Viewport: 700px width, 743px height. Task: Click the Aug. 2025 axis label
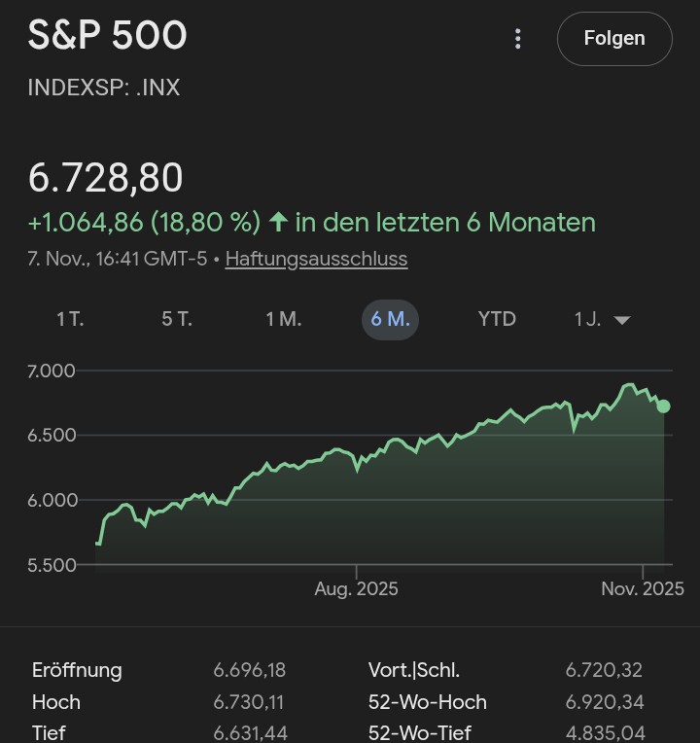[x=356, y=589]
